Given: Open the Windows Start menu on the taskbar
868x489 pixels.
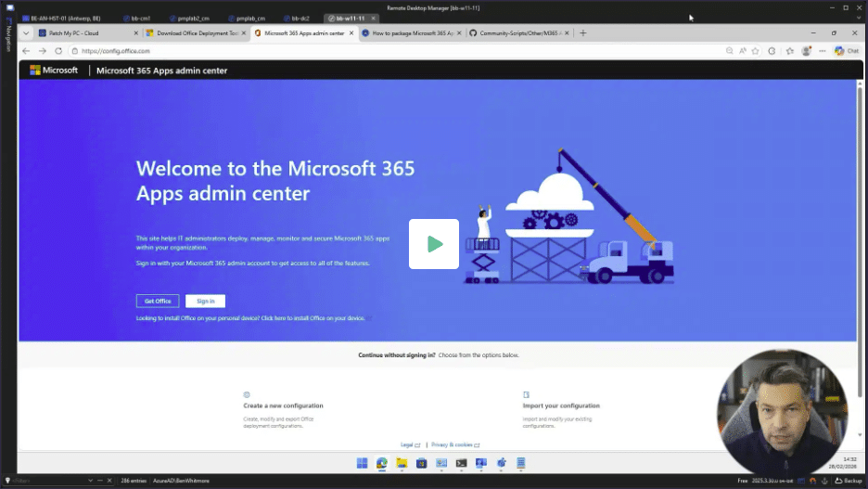Looking at the screenshot, I should tap(362, 463).
